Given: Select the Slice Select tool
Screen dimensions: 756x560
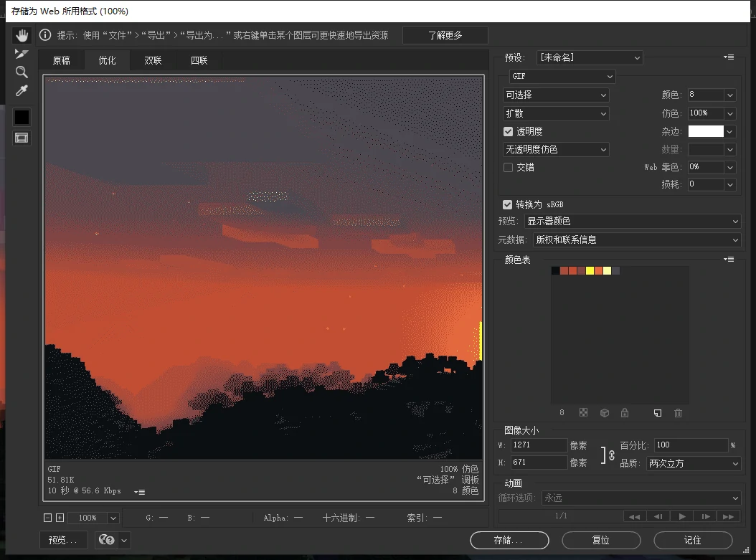Looking at the screenshot, I should coord(22,52).
